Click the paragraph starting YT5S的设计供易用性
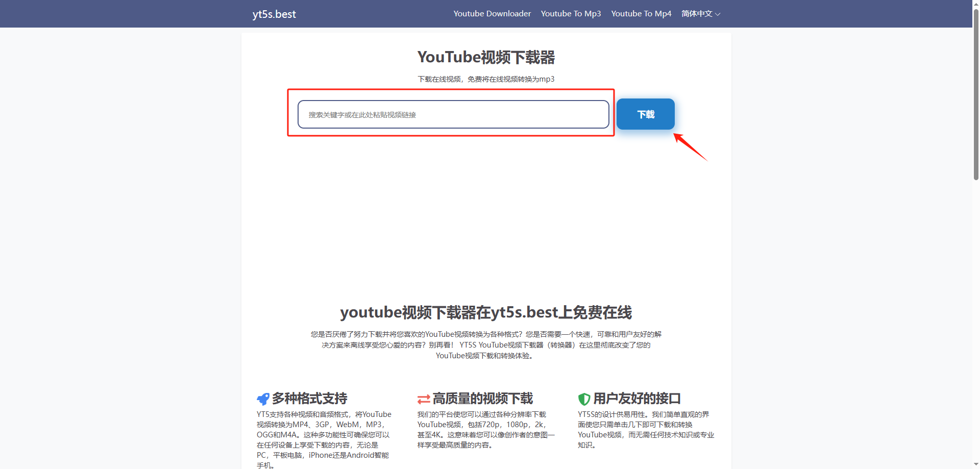Image resolution: width=980 pixels, height=469 pixels. tap(646, 430)
